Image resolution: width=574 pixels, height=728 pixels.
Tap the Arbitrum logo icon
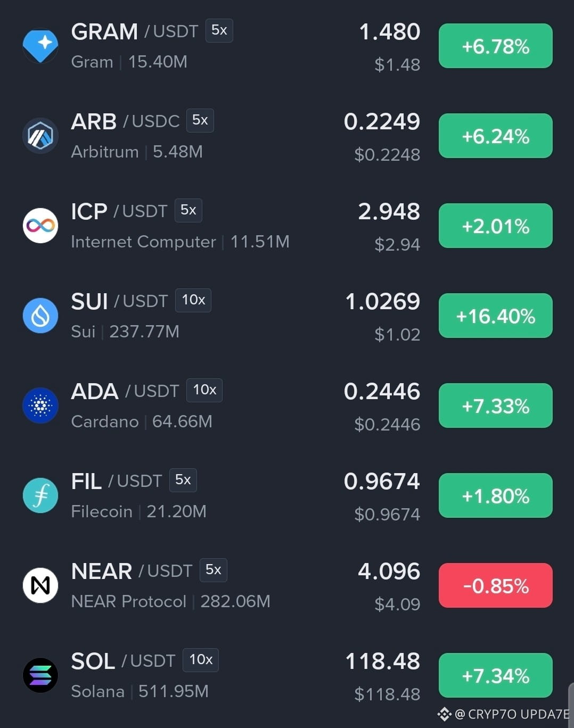pyautogui.click(x=40, y=136)
